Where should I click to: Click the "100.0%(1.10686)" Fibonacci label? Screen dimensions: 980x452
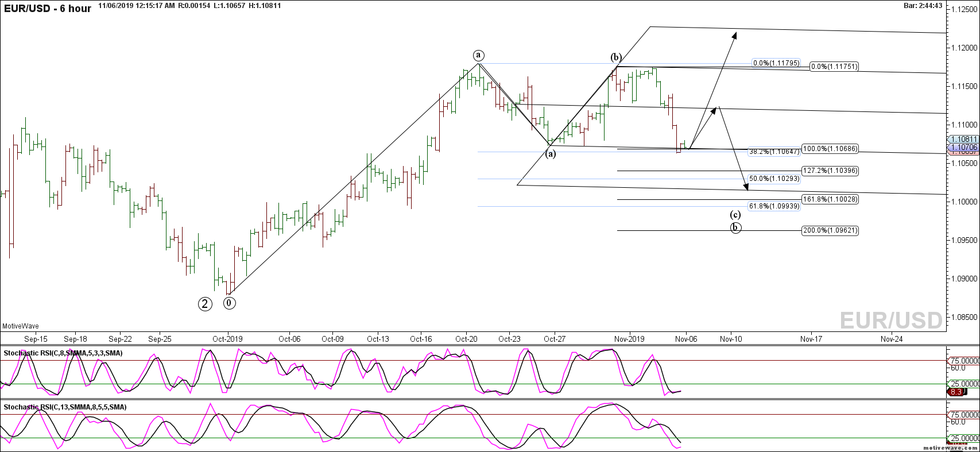(830, 149)
